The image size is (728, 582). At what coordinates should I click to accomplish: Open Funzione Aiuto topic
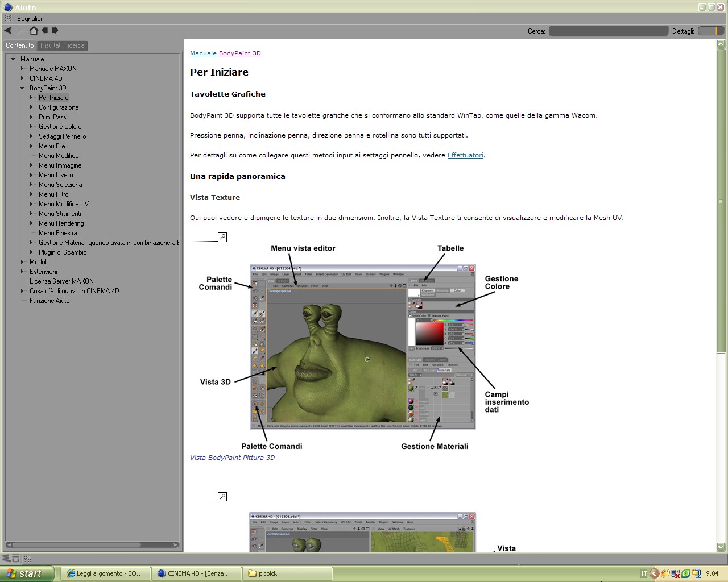[x=49, y=301]
